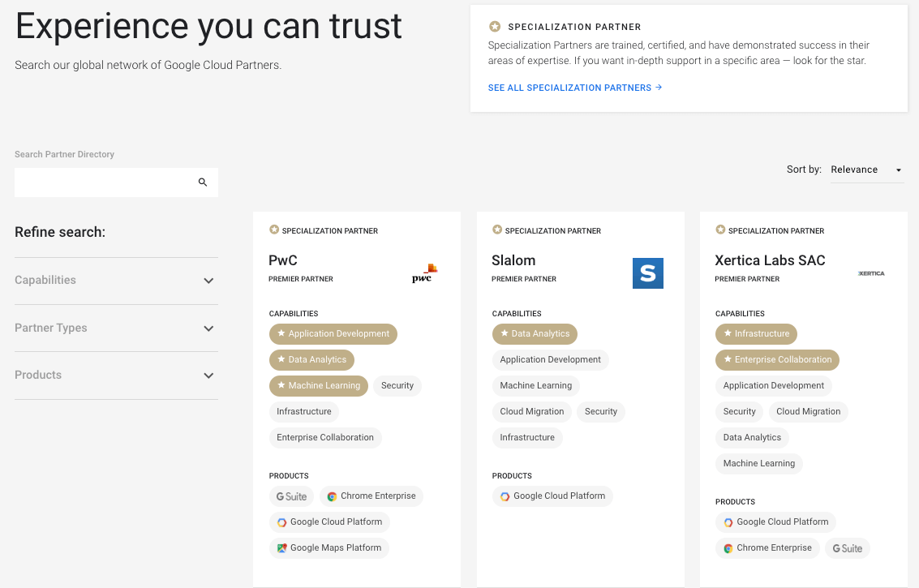Click the arrow icon after See All Specialization Partners
The width and height of the screenshot is (919, 588).
coord(659,88)
